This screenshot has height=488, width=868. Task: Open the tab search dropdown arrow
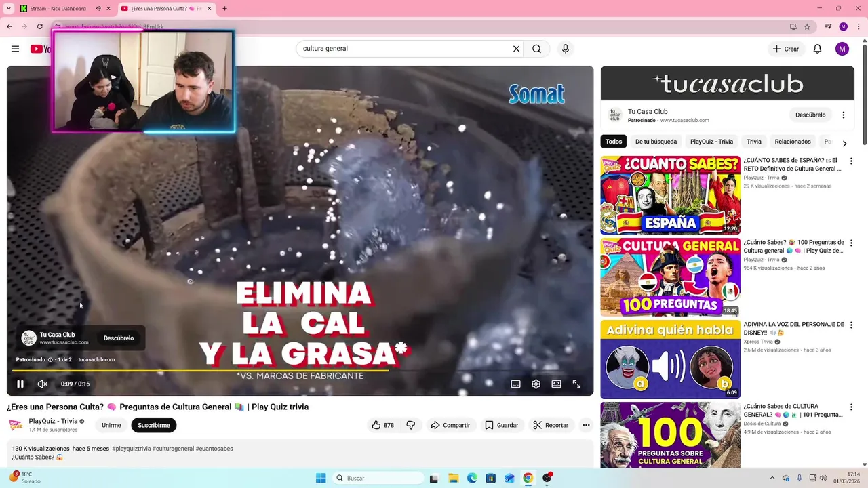[x=9, y=9]
